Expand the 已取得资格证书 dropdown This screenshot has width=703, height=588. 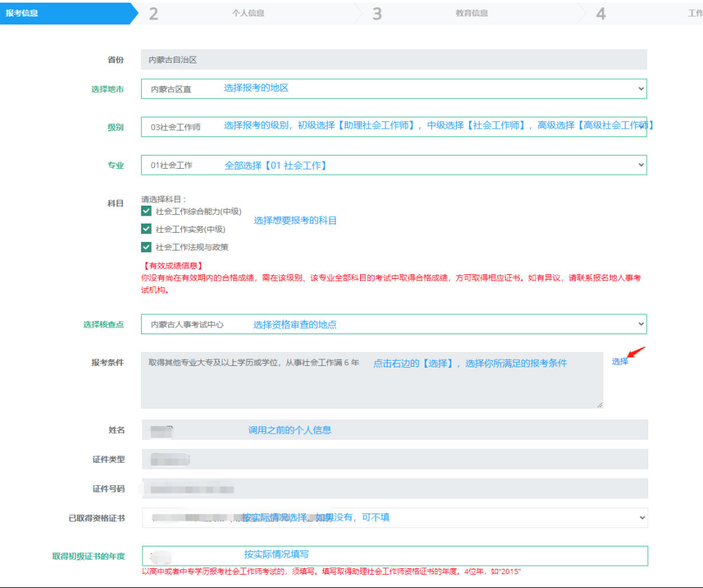(394, 518)
